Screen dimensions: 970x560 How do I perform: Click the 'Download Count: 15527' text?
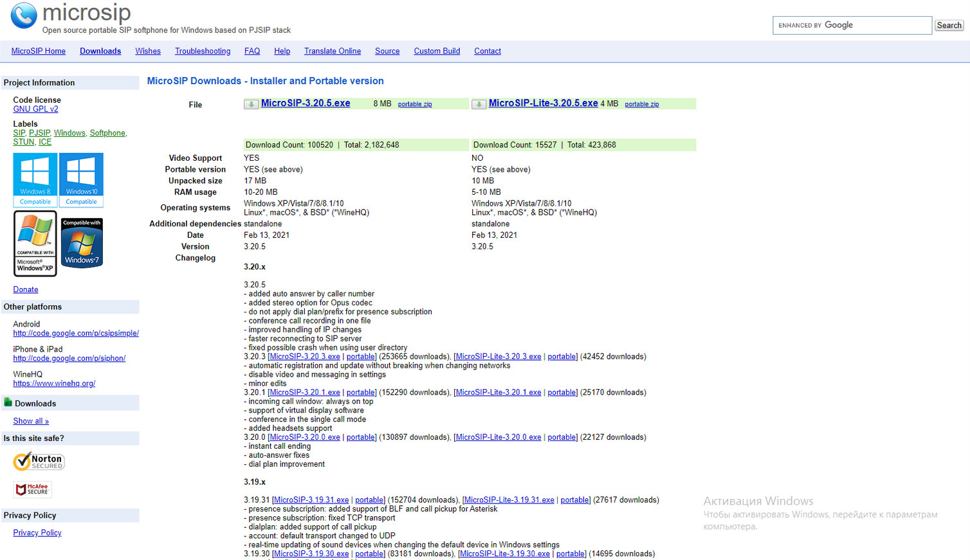tap(515, 145)
